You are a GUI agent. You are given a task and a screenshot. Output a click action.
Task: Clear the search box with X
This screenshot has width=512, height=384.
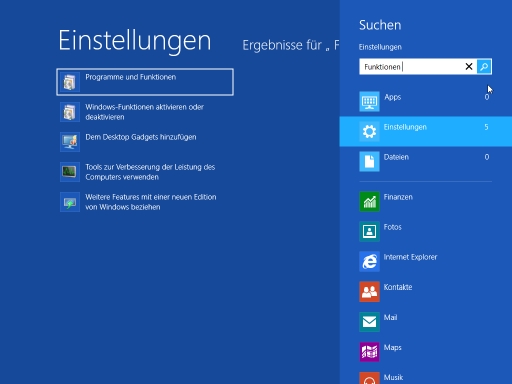click(x=469, y=67)
